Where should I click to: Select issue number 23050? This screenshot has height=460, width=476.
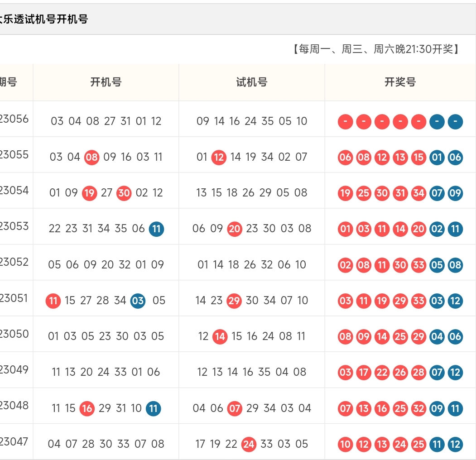(14, 334)
